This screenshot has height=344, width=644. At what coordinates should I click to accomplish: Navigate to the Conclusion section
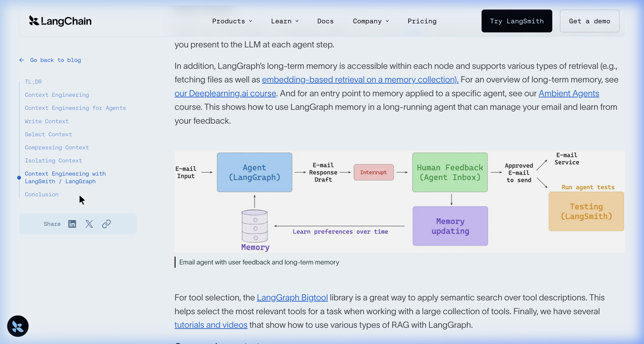tap(41, 194)
